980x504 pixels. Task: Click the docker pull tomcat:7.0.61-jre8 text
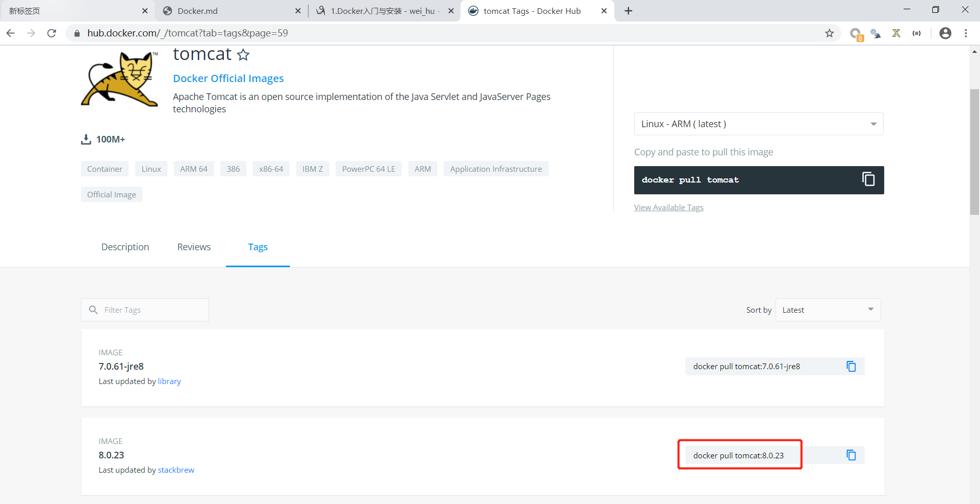[746, 366]
